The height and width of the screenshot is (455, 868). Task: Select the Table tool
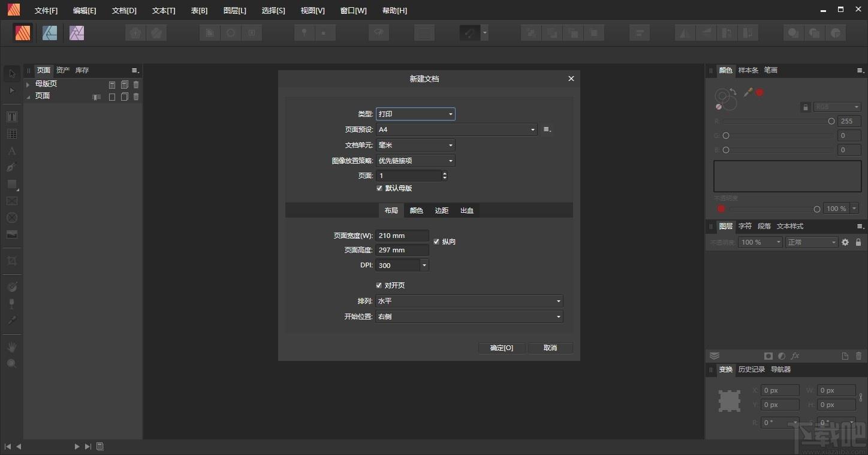(x=12, y=134)
